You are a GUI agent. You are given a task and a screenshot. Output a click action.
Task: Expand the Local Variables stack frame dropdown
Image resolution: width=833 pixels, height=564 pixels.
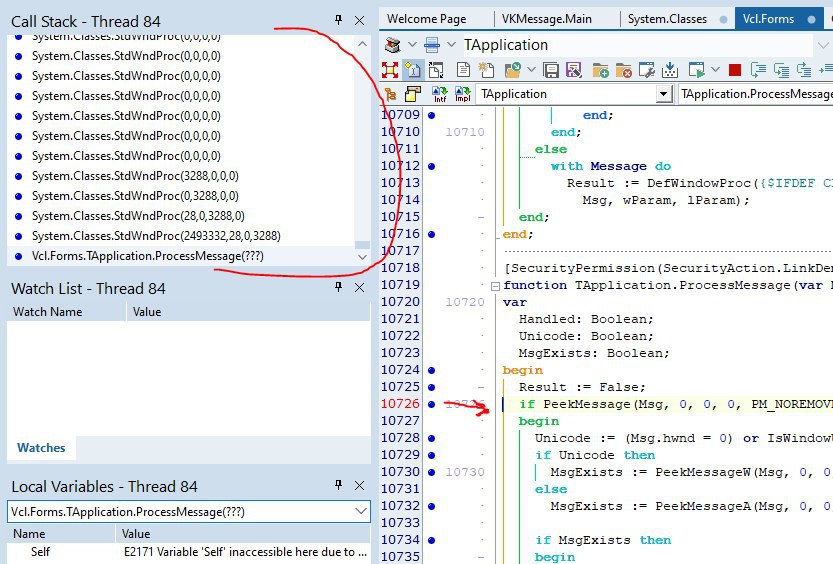coord(360,511)
